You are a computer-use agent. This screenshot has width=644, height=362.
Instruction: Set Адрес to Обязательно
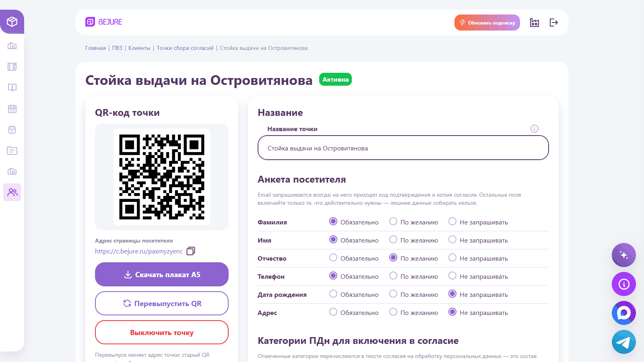(x=333, y=312)
